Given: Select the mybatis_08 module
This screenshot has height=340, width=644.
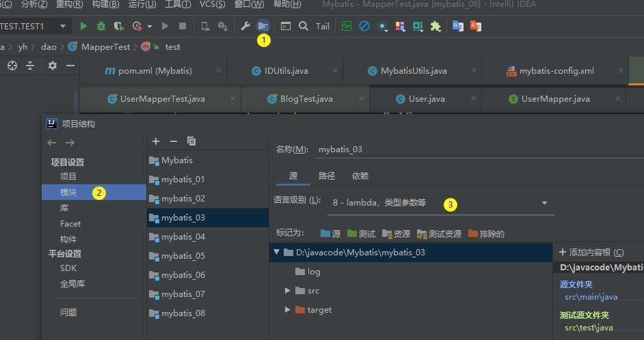Looking at the screenshot, I should (x=208, y=313).
